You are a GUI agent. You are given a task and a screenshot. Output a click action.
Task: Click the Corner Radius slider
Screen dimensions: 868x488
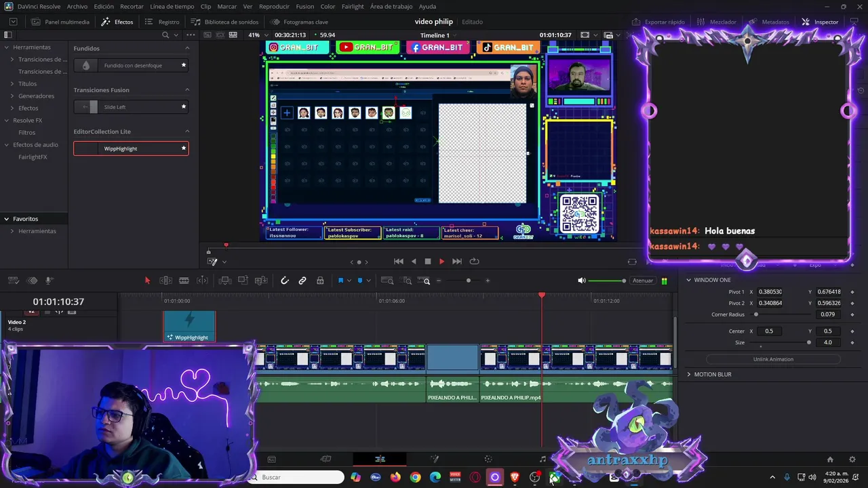[782, 314]
